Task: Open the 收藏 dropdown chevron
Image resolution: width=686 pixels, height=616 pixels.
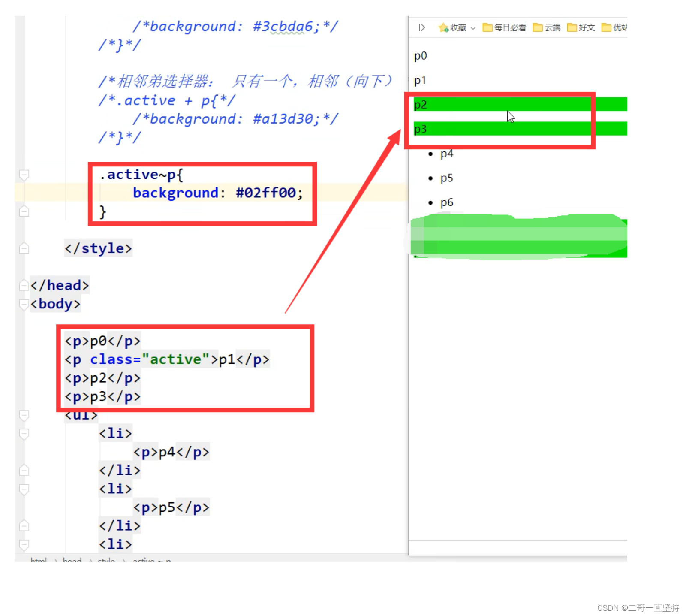Action: click(473, 28)
